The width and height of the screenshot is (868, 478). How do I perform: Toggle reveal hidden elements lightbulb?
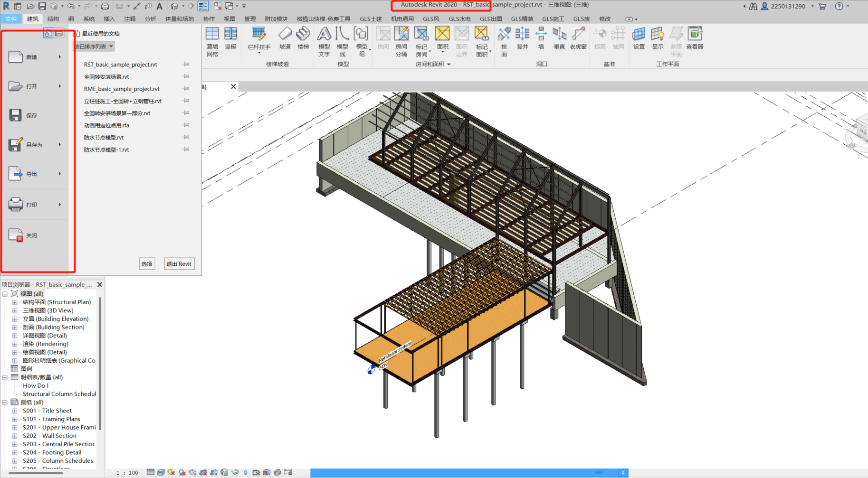point(246,472)
